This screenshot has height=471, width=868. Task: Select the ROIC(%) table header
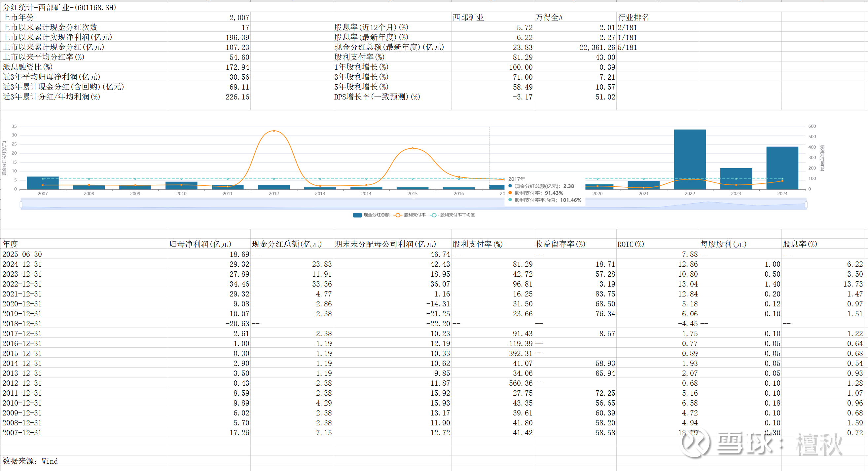pos(657,244)
